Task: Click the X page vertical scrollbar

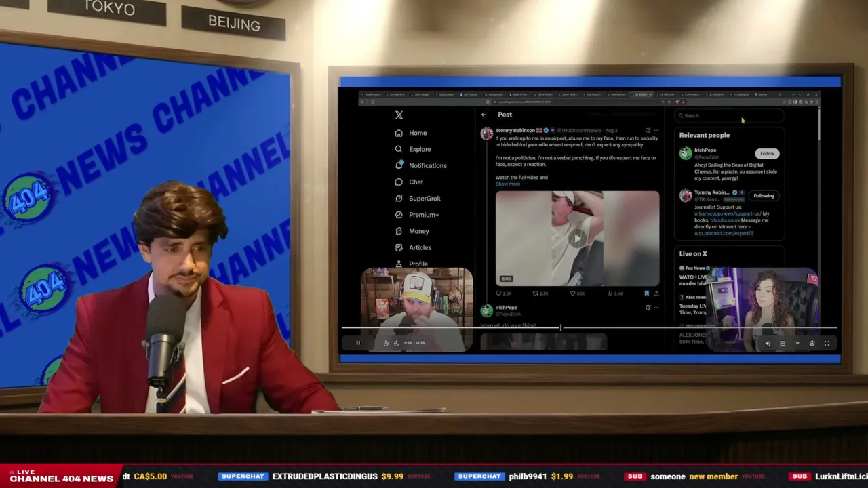Action: [x=819, y=125]
